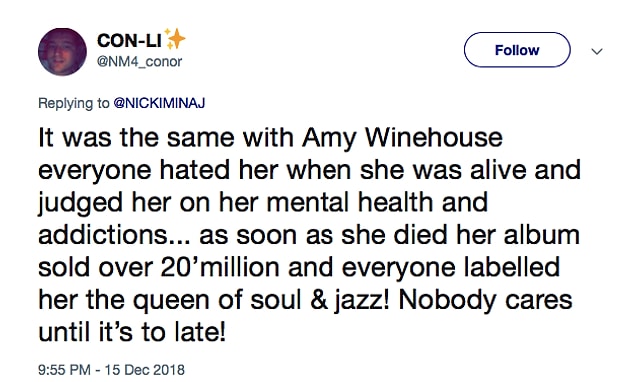Click the sparkles emoji beside CON-LI
Viewport: 635px width, 382px height.
click(175, 39)
